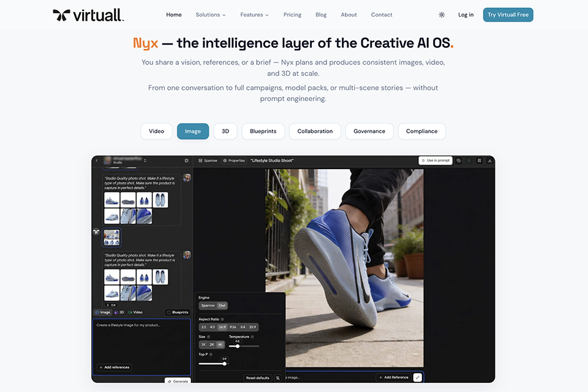
Task: Set aspect ratio to 4:3
Action: [x=213, y=327]
